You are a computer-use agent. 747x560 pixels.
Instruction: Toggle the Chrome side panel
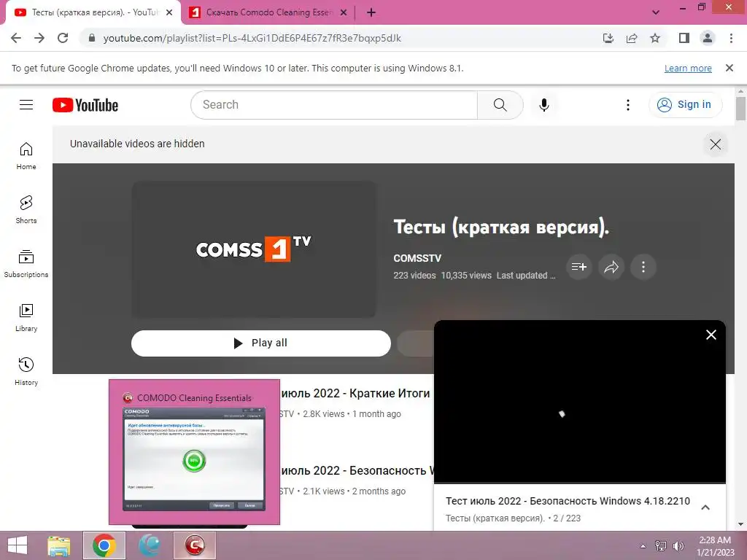click(x=684, y=38)
